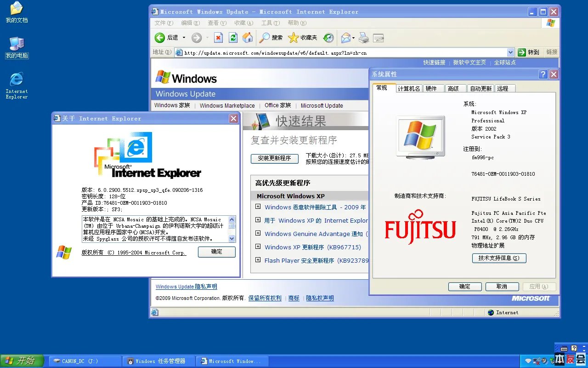The height and width of the screenshot is (368, 588).
Task: Click the Back navigation arrow icon
Action: pos(159,37)
